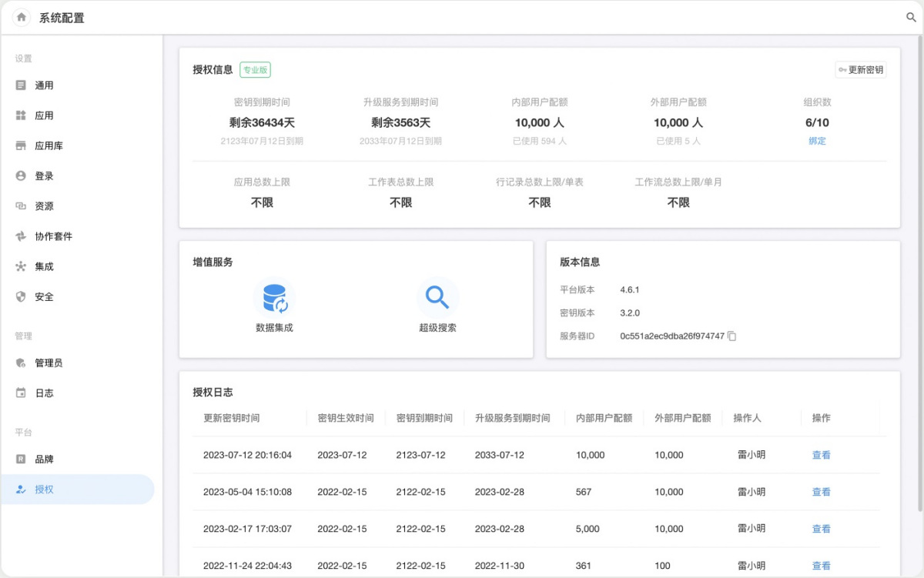Click the 更新密钥 button
This screenshot has height=578, width=924.
860,70
